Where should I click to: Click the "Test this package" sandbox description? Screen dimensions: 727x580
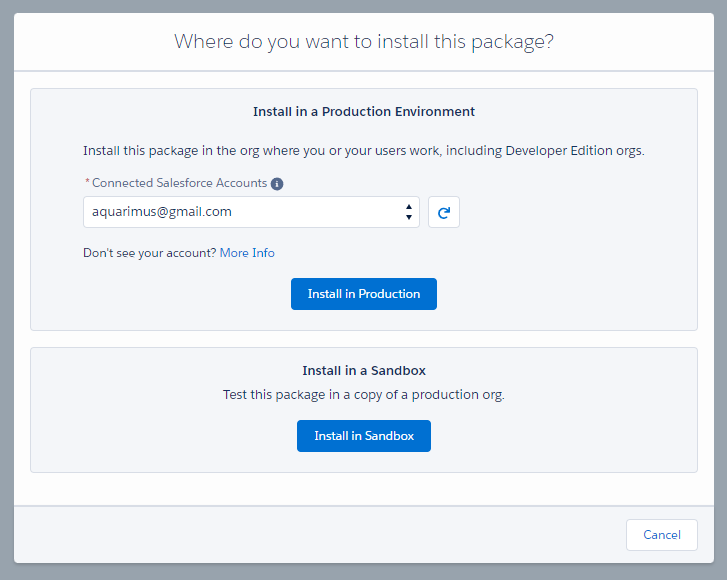coord(364,395)
